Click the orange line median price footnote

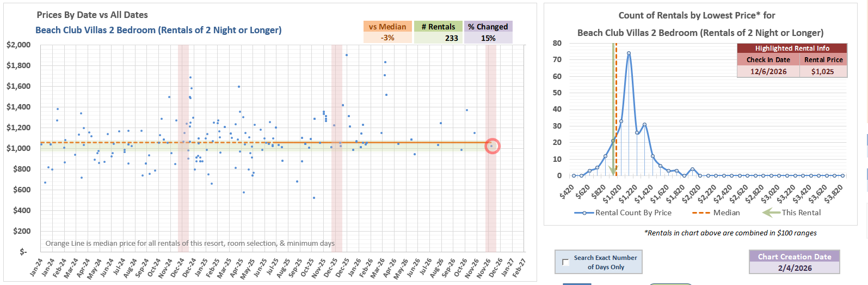coord(190,243)
